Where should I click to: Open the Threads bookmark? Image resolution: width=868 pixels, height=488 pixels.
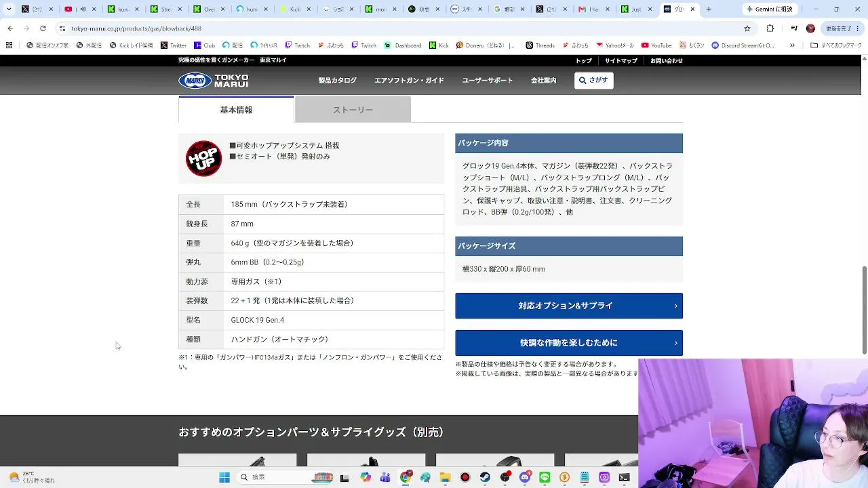coord(540,45)
